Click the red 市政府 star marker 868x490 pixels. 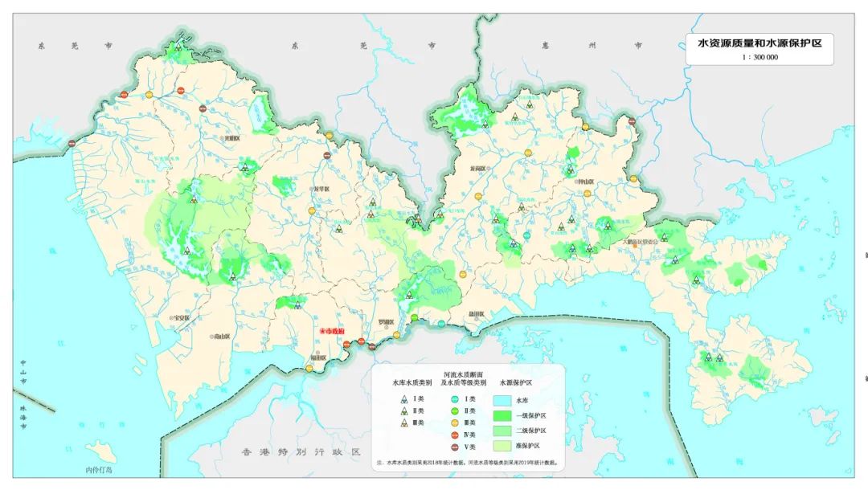point(323,331)
